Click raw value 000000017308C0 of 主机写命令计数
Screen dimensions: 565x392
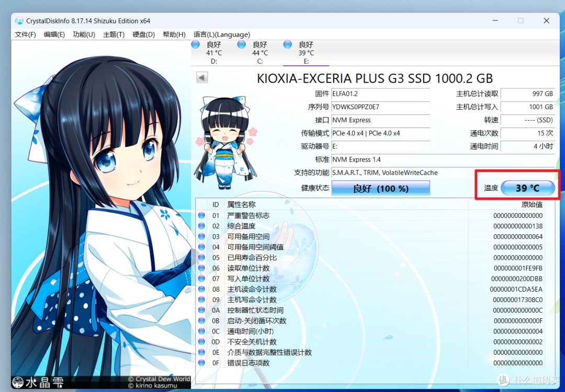click(x=518, y=299)
